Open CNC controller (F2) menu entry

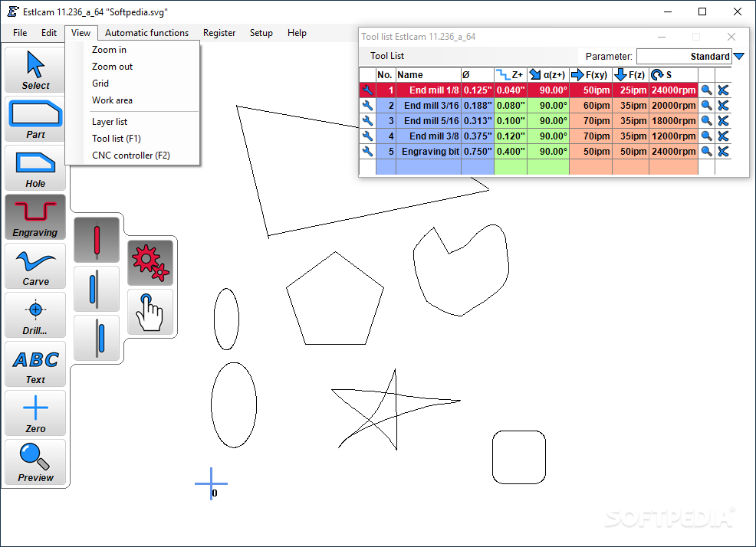(132, 156)
